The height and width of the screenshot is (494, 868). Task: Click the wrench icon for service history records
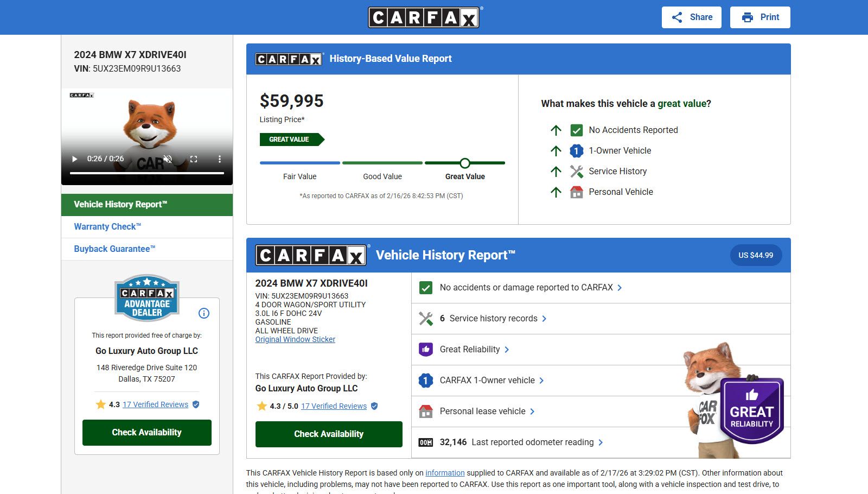tap(426, 319)
